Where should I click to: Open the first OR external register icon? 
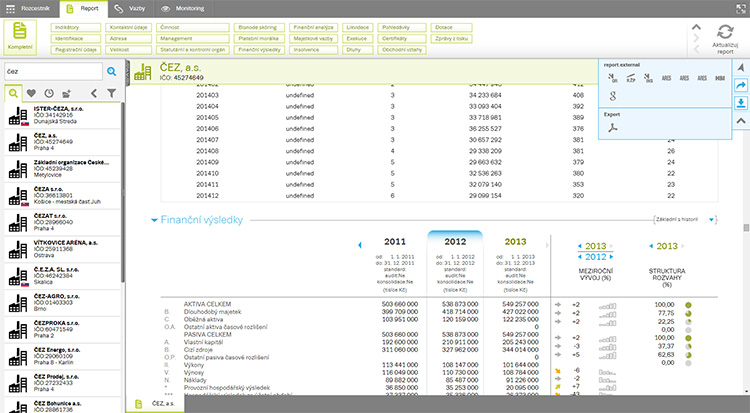click(613, 78)
